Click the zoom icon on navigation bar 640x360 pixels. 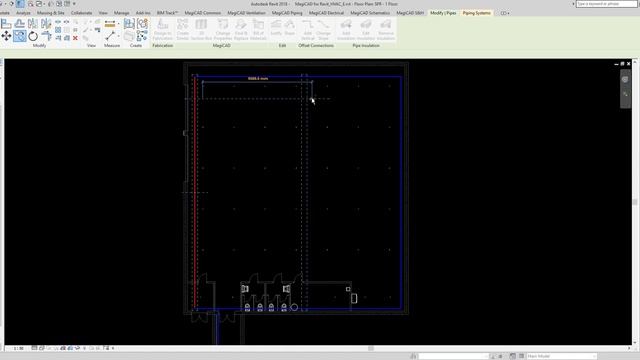point(625,95)
